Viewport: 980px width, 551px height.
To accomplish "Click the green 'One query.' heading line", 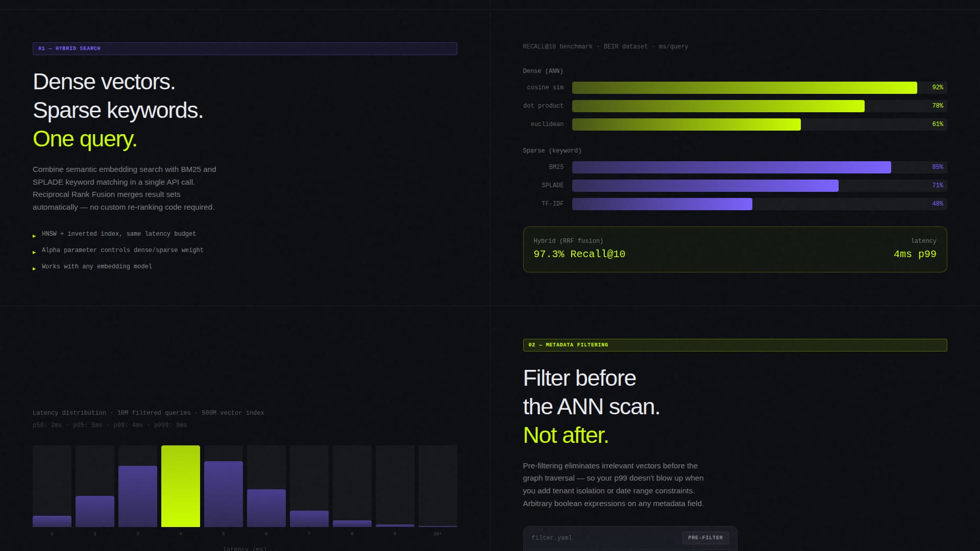I will [x=85, y=139].
